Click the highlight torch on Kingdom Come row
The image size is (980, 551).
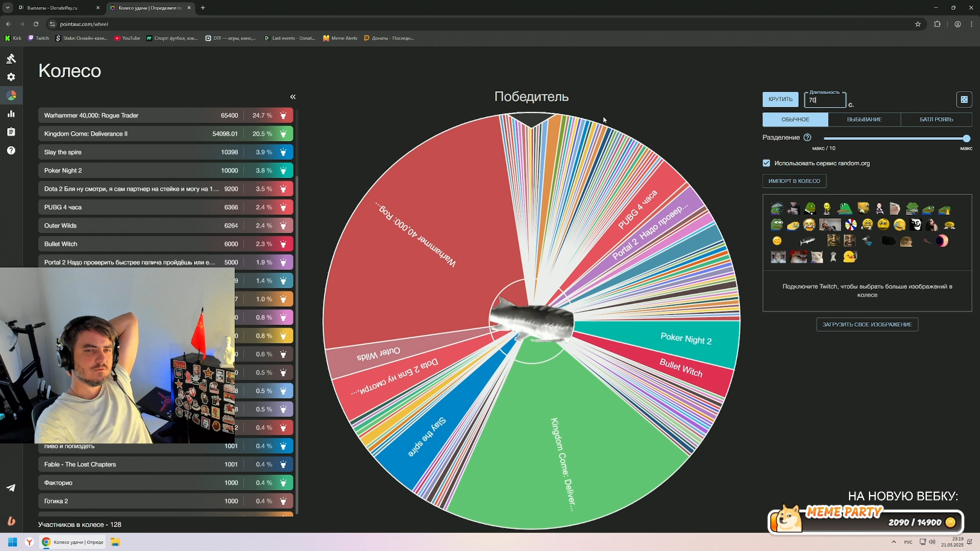coord(283,134)
